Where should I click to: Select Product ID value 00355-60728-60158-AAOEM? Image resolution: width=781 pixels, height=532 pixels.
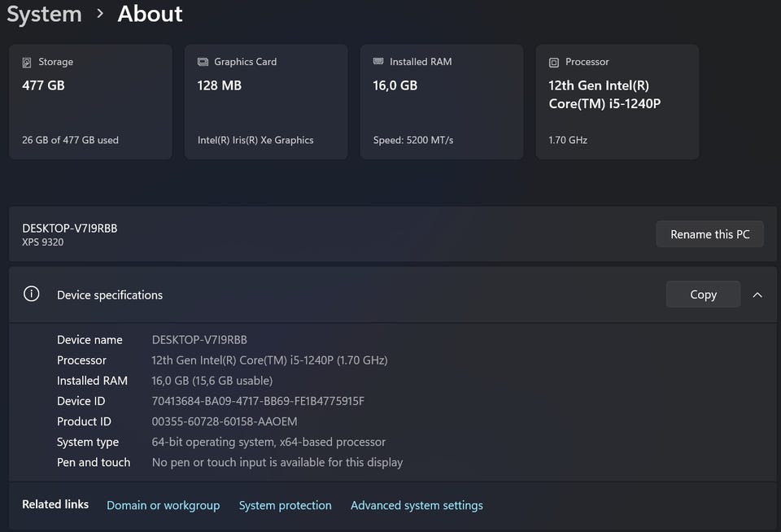(x=225, y=421)
